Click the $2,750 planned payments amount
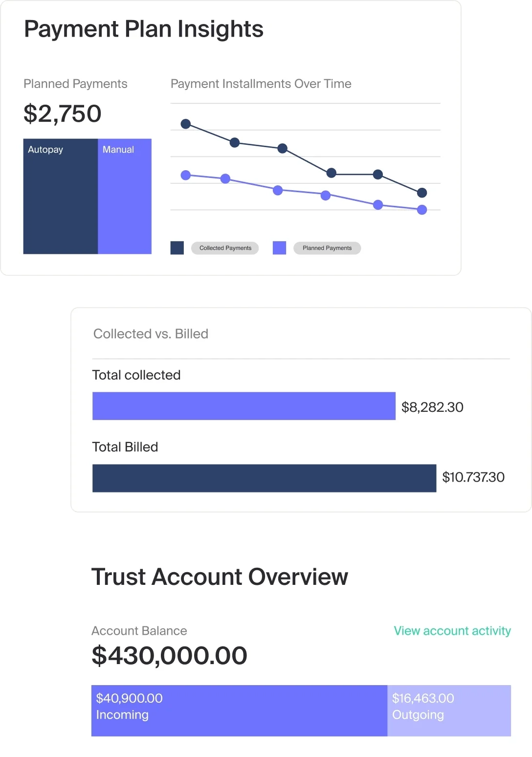The height and width of the screenshot is (757, 532). [x=63, y=113]
